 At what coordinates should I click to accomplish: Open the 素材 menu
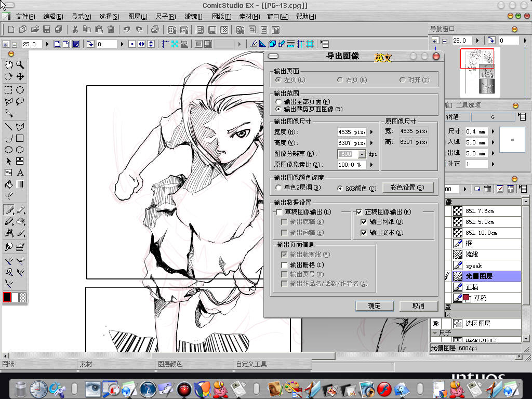[x=250, y=16]
